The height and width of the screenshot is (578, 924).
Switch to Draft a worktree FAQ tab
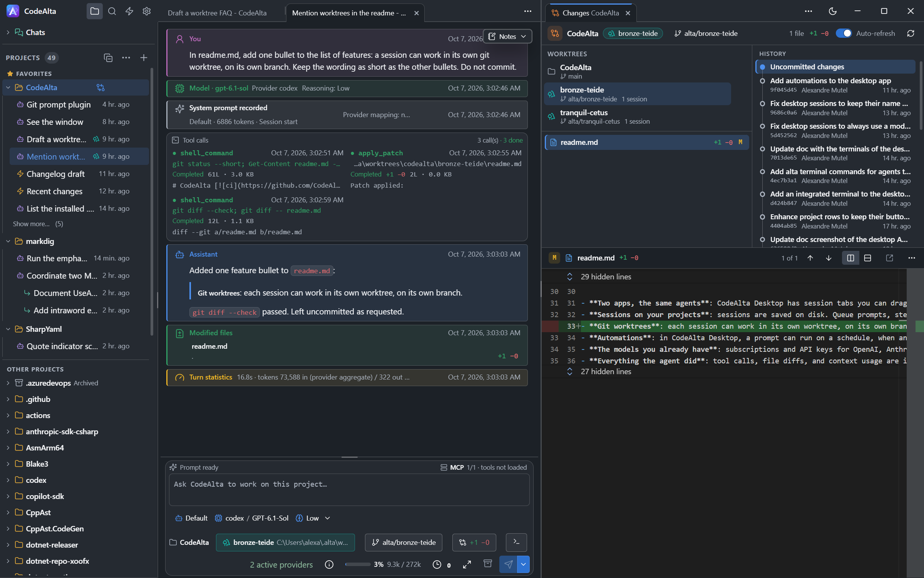click(x=217, y=13)
